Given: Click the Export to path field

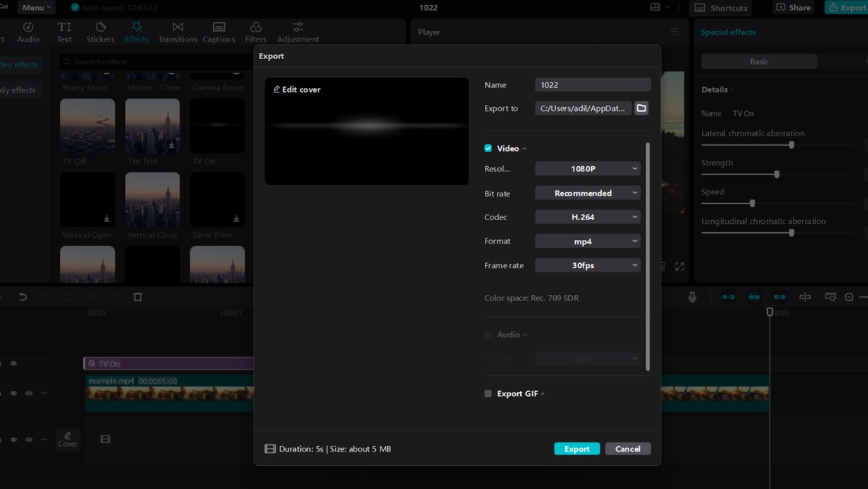Looking at the screenshot, I should coord(583,108).
